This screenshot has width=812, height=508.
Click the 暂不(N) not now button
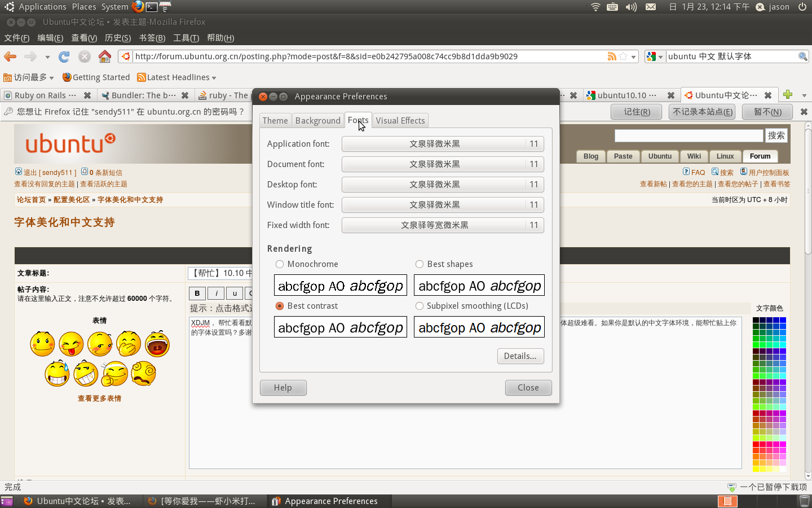coord(768,112)
